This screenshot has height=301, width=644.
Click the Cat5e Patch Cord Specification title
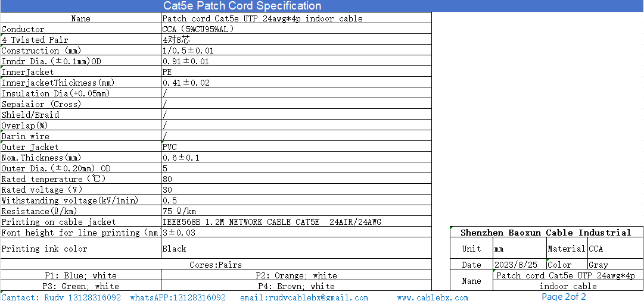click(x=242, y=6)
